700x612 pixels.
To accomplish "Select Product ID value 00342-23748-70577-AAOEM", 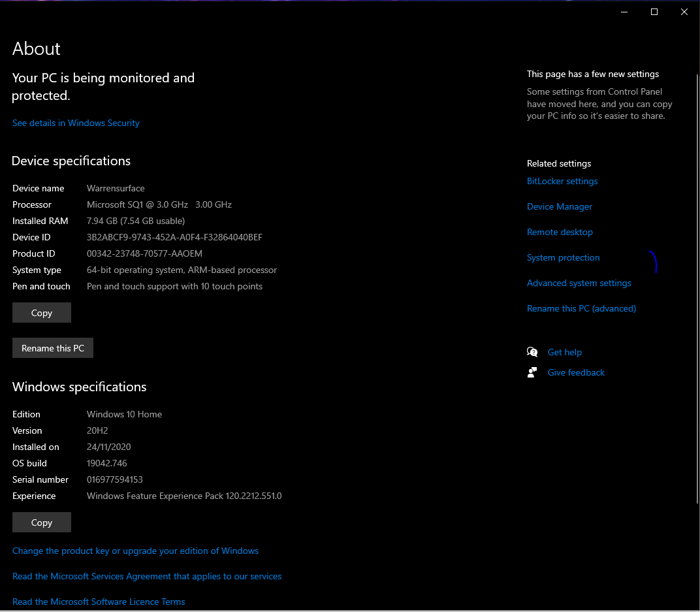I will pos(144,253).
